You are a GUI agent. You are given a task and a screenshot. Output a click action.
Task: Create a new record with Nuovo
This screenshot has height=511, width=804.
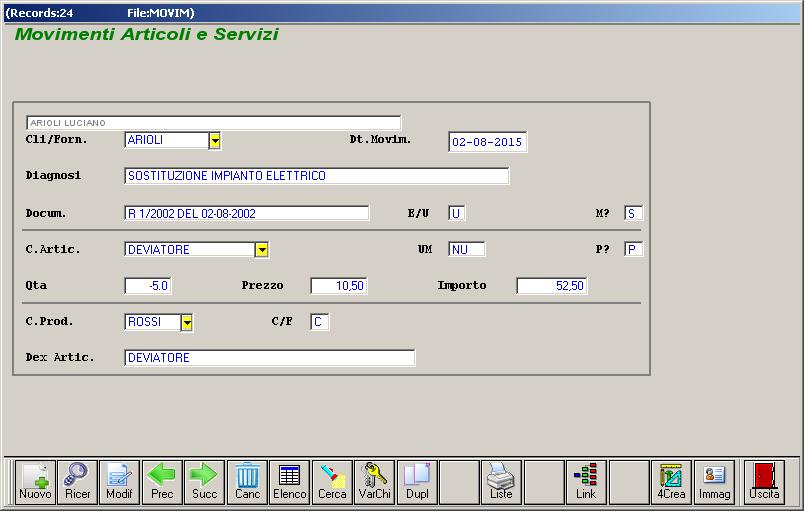35,482
